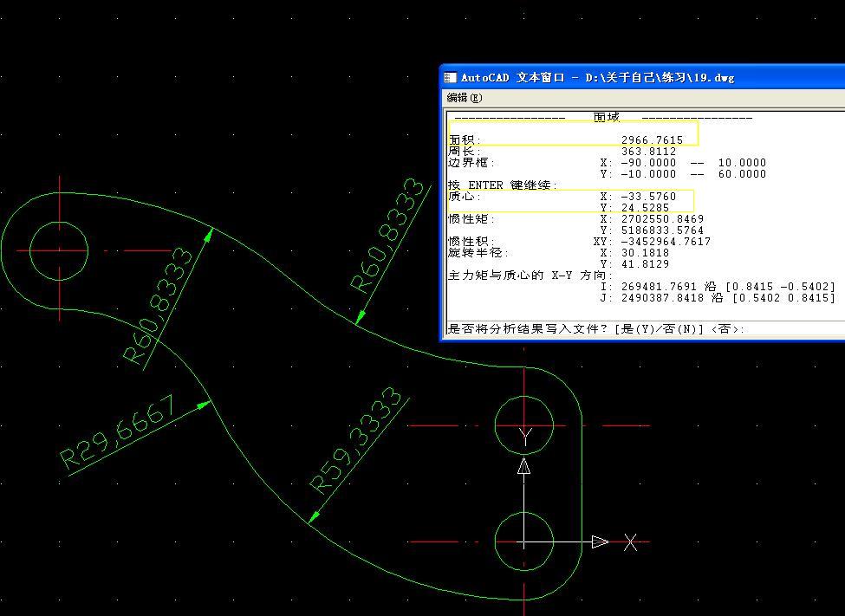Select the principal moment I value 269481.7691
Image resolution: width=845 pixels, height=616 pixels.
pos(659,286)
